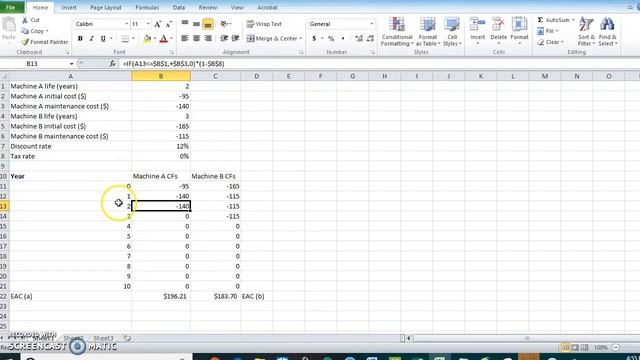Decrease font size with Shrink Font icon

(169, 24)
